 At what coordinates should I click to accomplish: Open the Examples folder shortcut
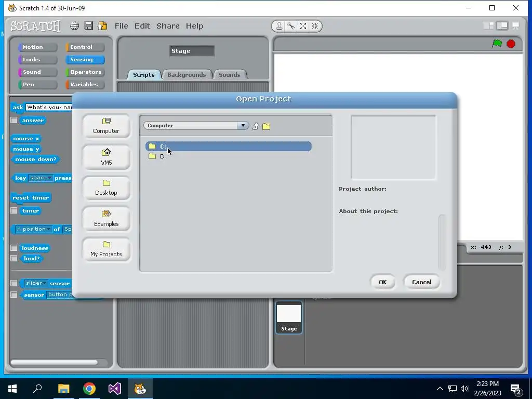106,219
